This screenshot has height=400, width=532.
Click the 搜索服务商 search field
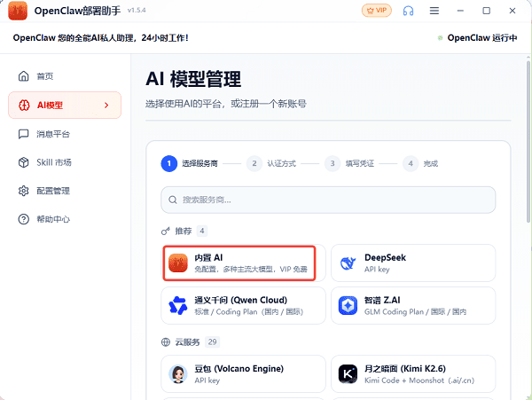pos(328,200)
